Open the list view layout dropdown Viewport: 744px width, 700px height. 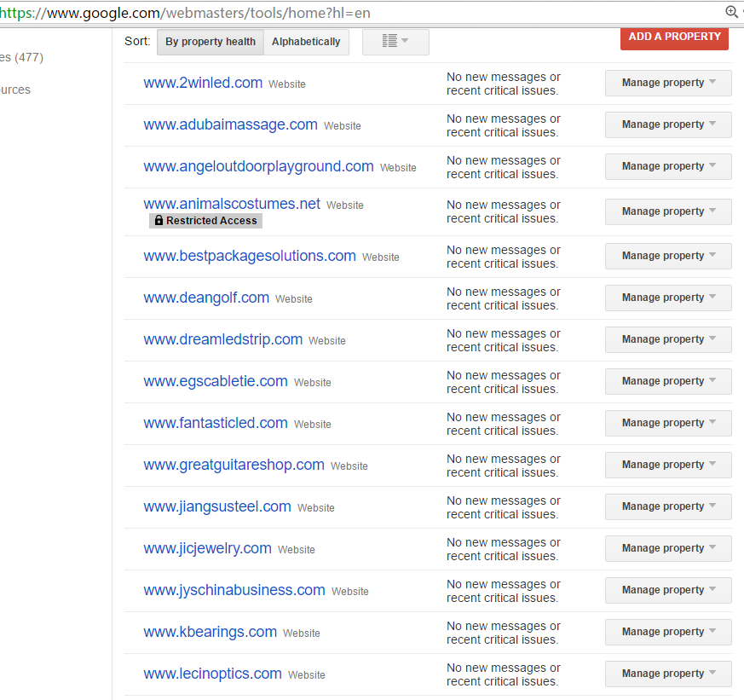point(395,42)
